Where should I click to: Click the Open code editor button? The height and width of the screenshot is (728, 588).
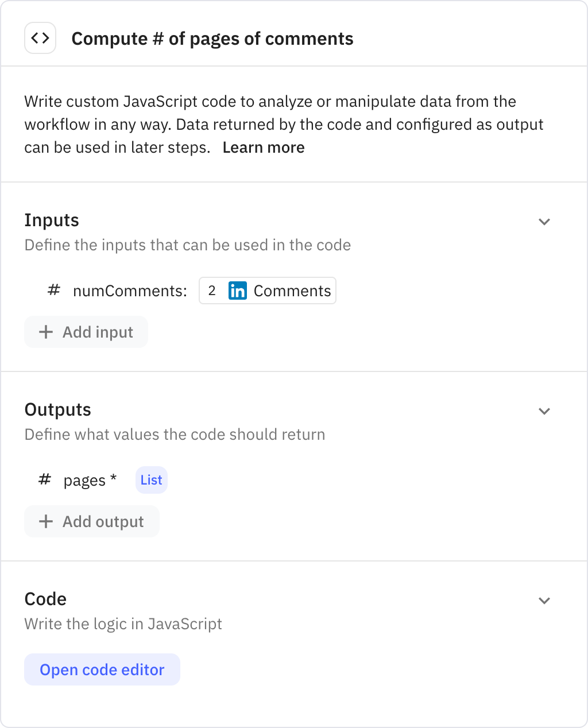click(102, 669)
